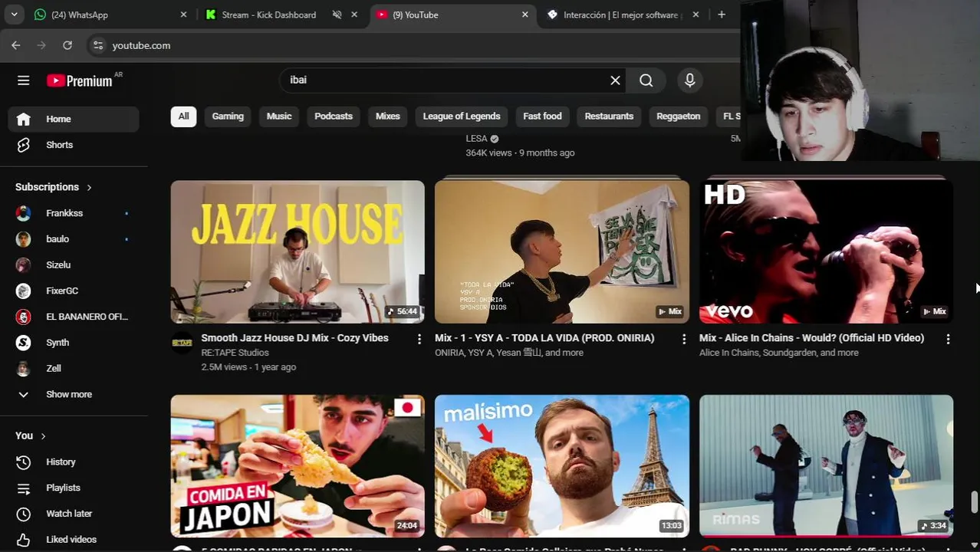This screenshot has width=980, height=552.
Task: Open Jazz House video thumbnail
Action: coord(298,251)
